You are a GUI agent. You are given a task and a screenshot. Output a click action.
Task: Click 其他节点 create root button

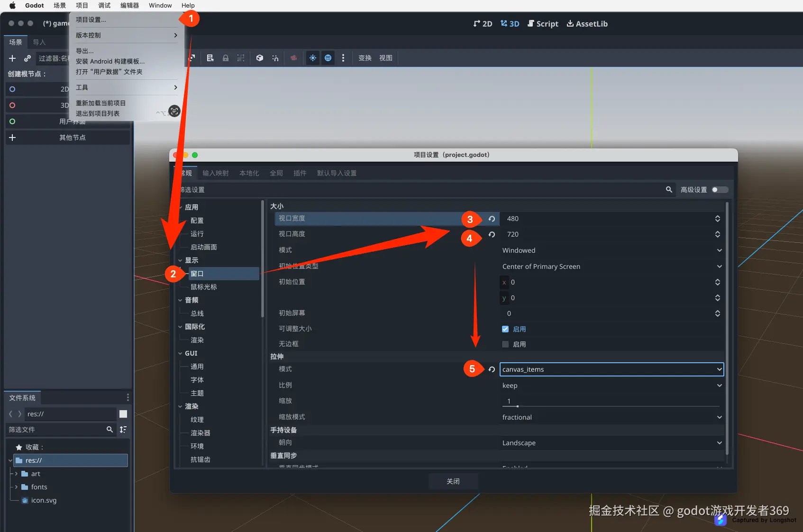click(x=68, y=138)
